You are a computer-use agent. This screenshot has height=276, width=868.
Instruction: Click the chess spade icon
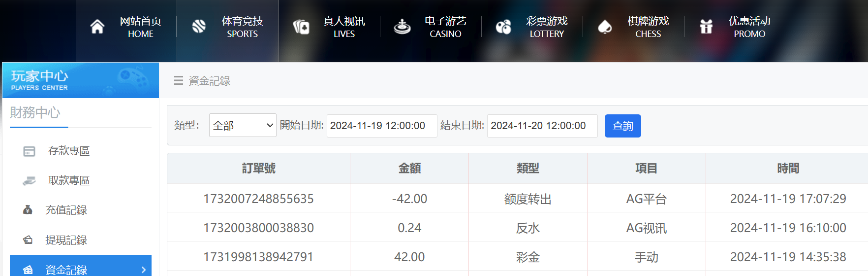605,27
